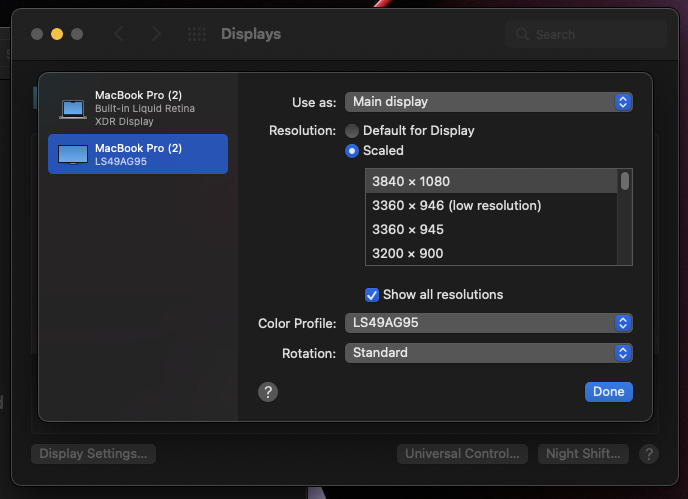The height and width of the screenshot is (499, 688).
Task: Click the help button beside Night Shift
Action: (x=649, y=454)
